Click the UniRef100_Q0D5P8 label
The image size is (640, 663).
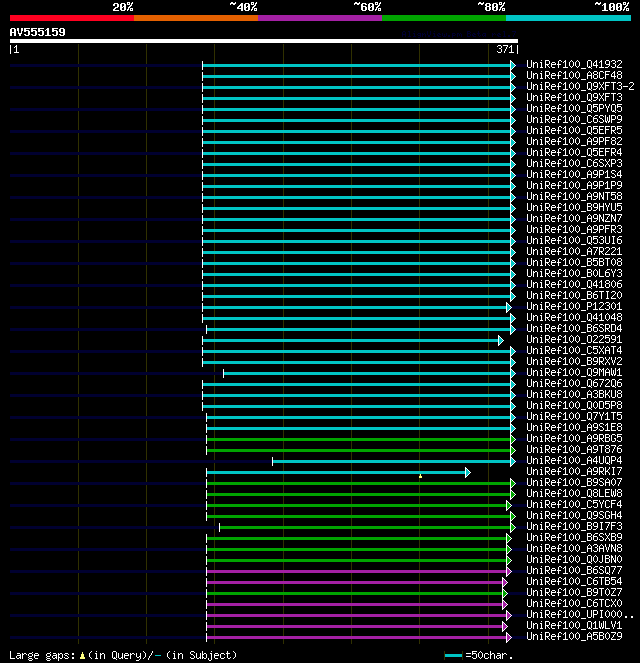pos(574,405)
